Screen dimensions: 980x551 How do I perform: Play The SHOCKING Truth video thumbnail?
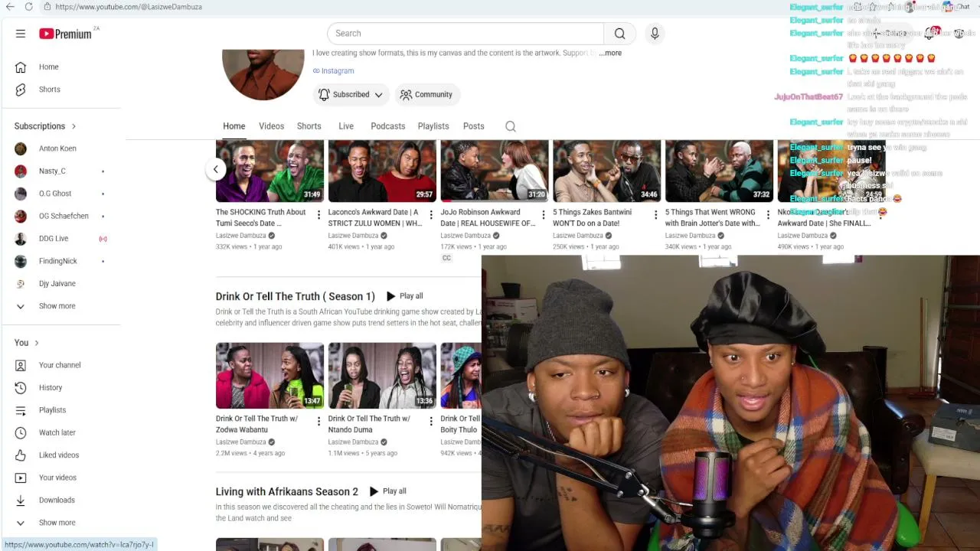click(x=269, y=171)
